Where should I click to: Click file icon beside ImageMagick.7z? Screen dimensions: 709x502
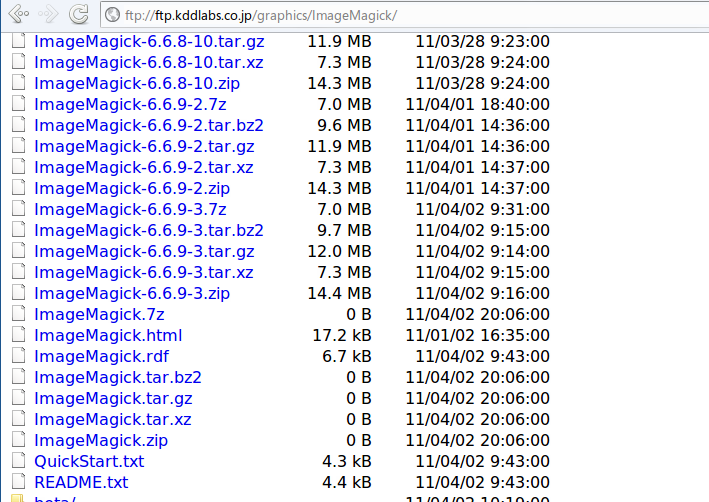point(19,314)
